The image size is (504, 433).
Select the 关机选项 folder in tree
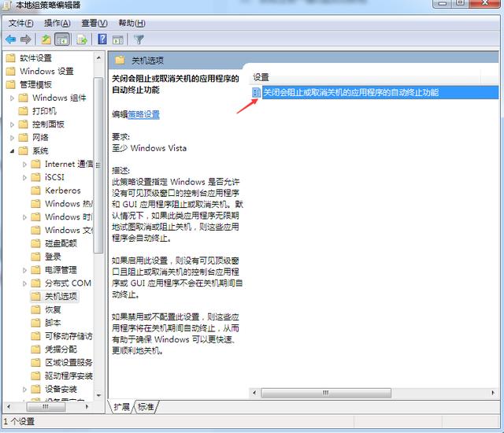[x=61, y=296]
